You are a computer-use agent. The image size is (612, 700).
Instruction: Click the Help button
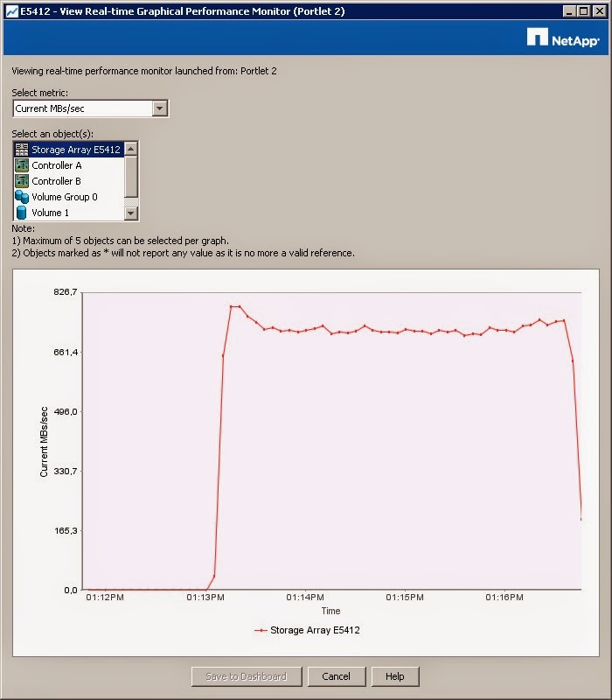[x=395, y=676]
